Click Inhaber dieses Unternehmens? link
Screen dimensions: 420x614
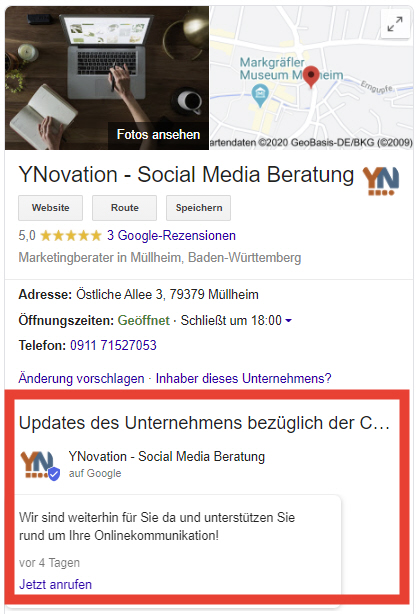pos(243,379)
